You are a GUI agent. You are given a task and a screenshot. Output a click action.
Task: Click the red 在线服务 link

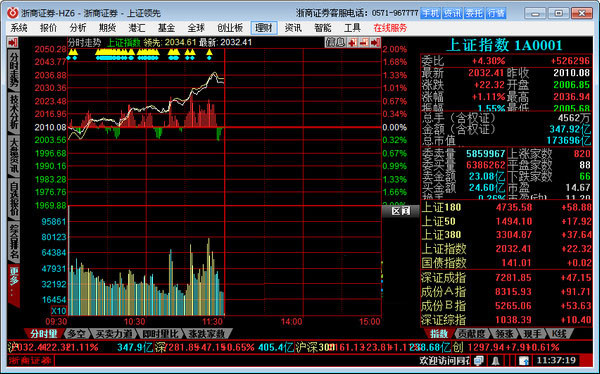point(390,28)
